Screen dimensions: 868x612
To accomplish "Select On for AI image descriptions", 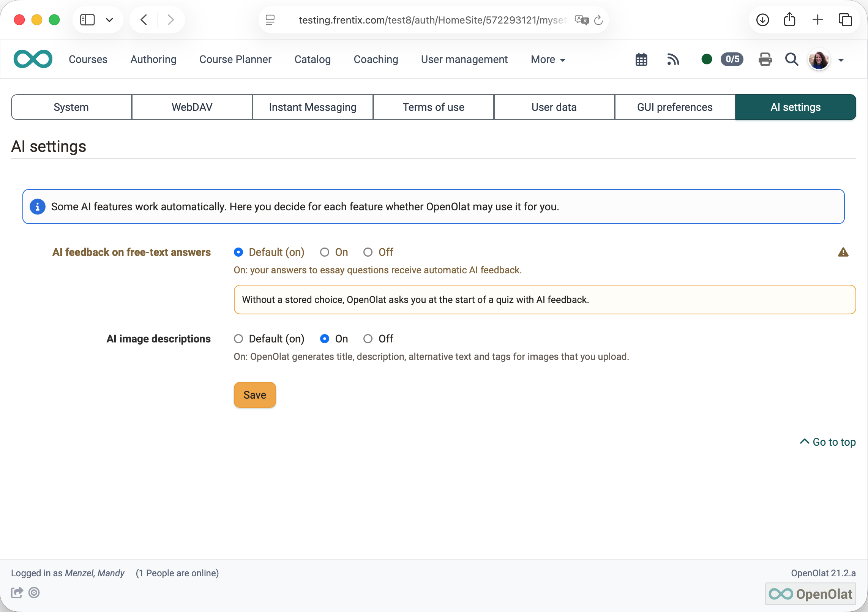I will tap(325, 339).
